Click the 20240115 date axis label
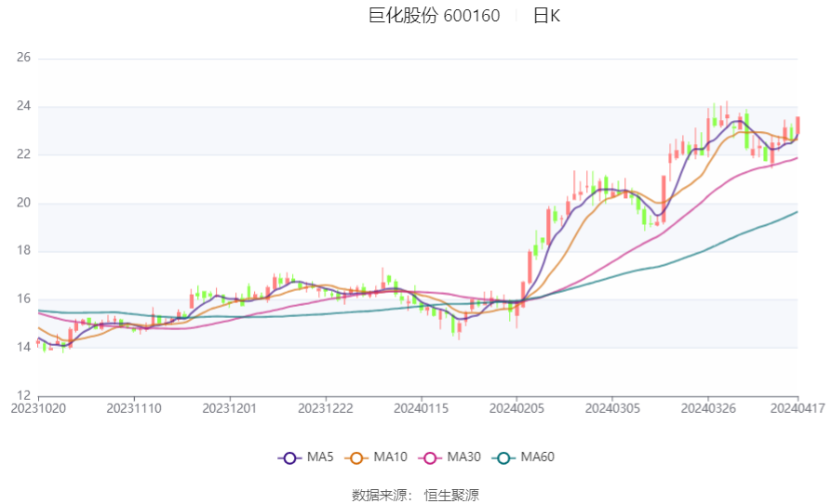 422,409
